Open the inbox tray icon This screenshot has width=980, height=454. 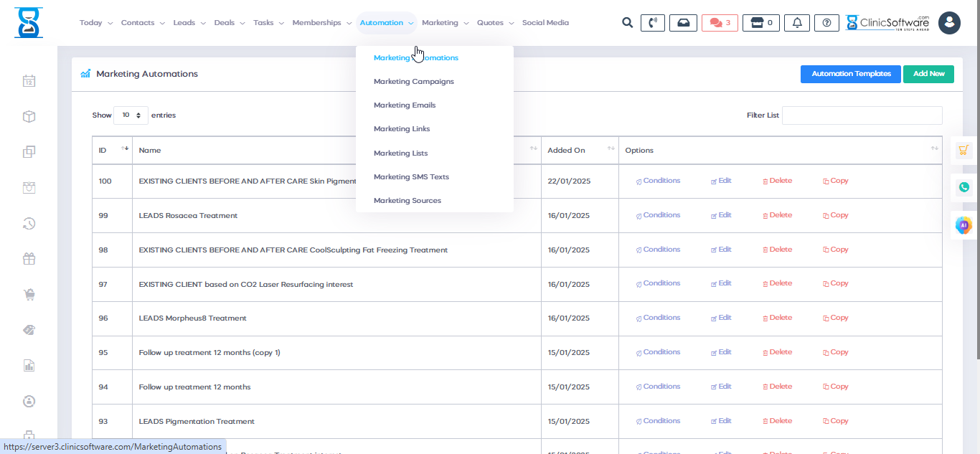683,23
